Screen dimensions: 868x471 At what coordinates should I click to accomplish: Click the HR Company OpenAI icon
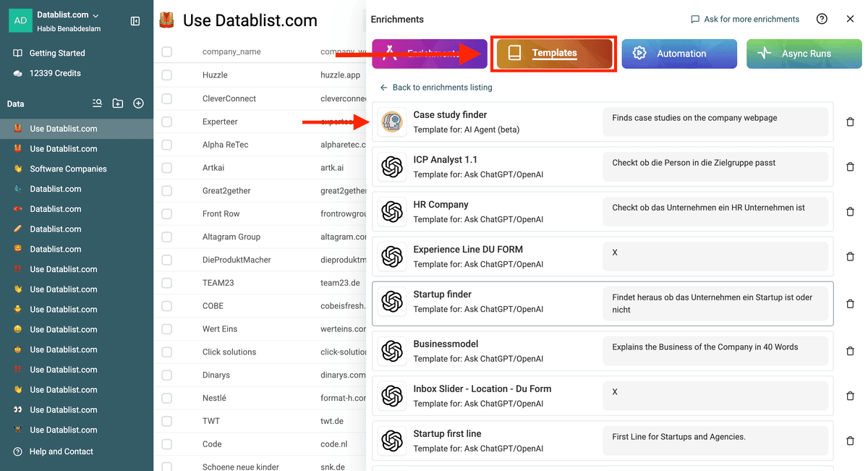click(x=392, y=212)
